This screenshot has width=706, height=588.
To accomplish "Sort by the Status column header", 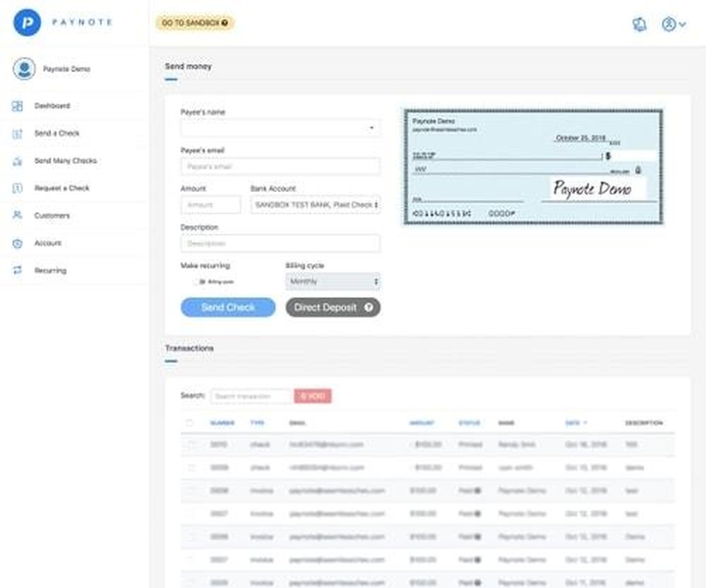I will coord(469,423).
